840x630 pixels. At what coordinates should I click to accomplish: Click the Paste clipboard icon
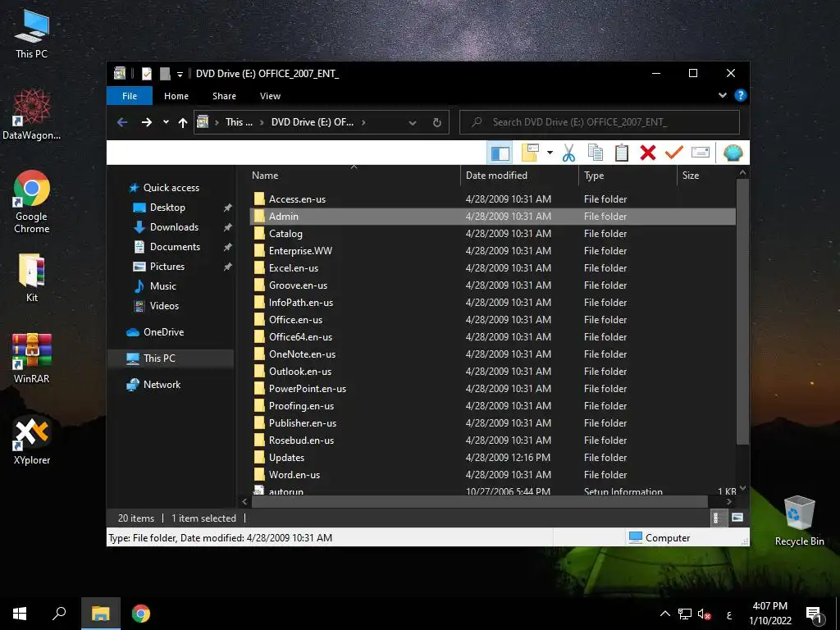(622, 153)
